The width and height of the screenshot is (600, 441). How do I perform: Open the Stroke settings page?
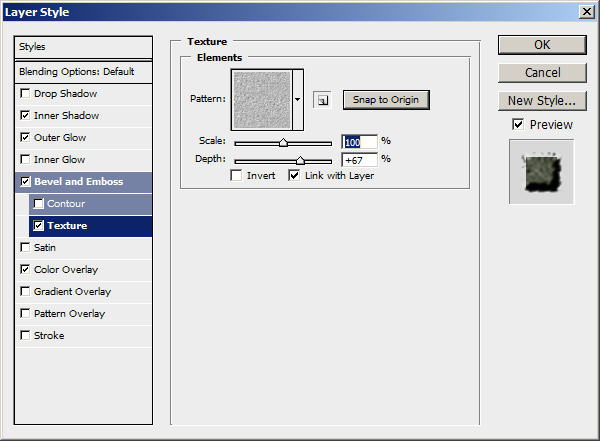point(49,336)
